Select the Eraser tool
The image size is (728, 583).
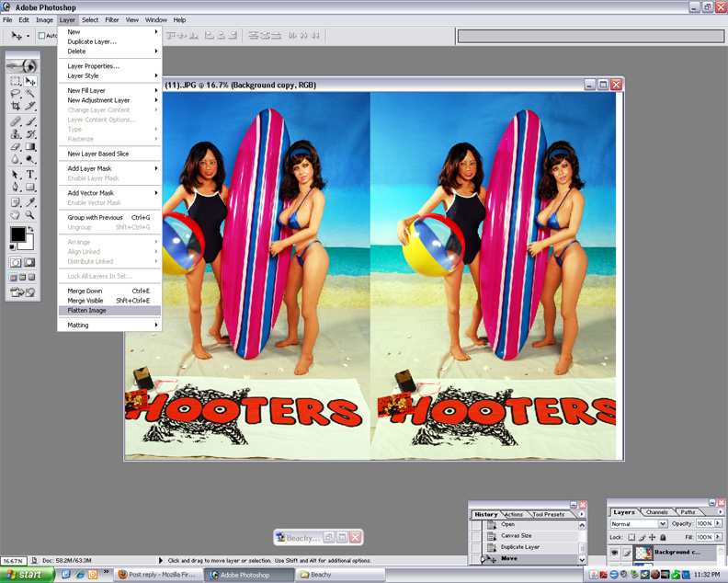click(x=16, y=147)
